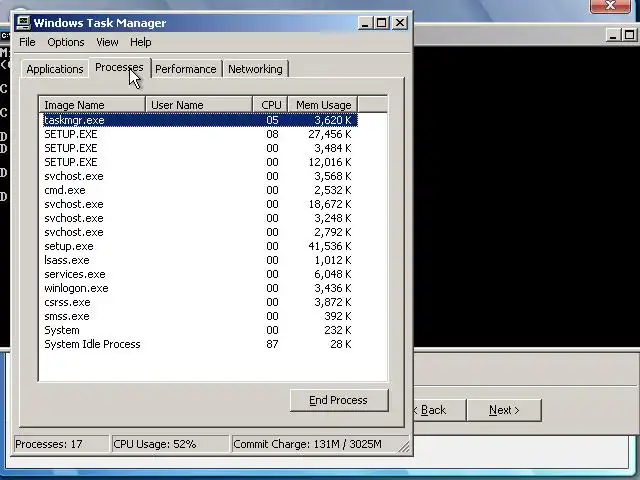Click the Processes: 17 status entry

61,444
